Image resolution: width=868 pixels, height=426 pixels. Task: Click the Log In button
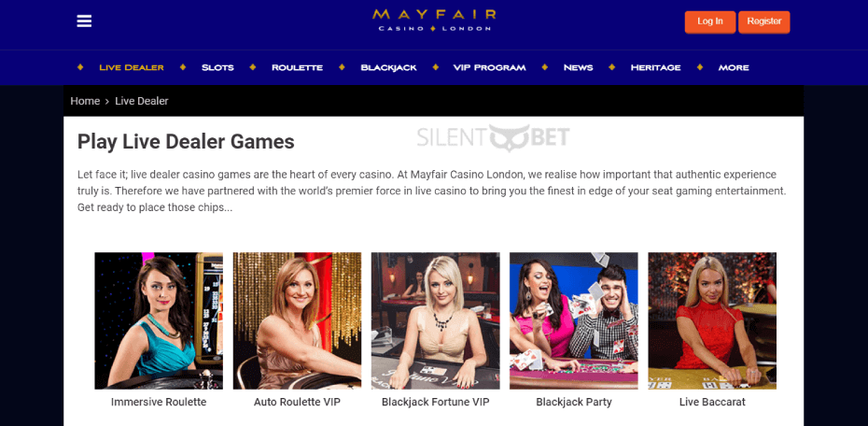[710, 21]
